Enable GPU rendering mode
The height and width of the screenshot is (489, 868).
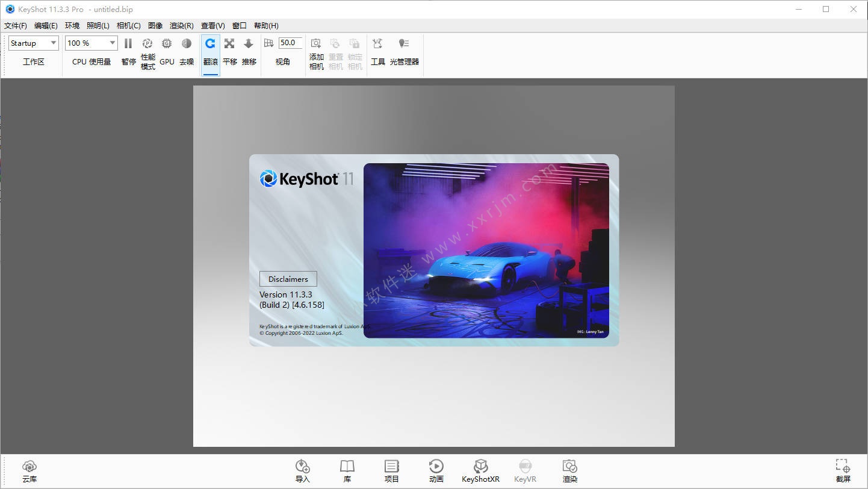coord(167,51)
